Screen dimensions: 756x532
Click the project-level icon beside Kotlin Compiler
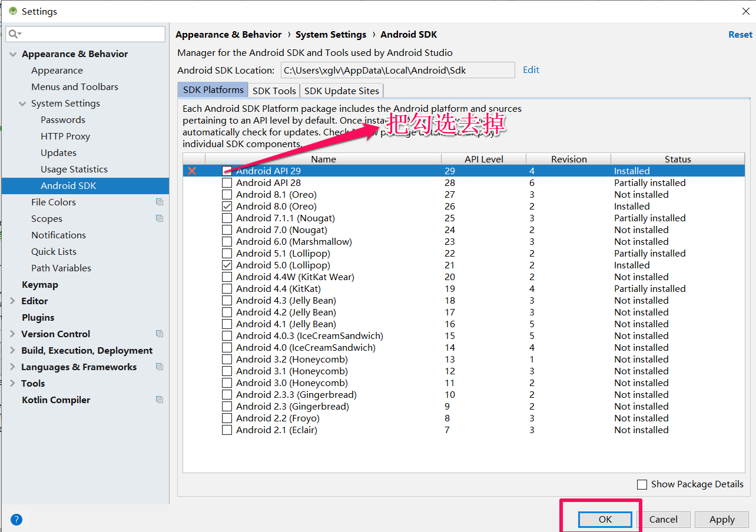(159, 400)
